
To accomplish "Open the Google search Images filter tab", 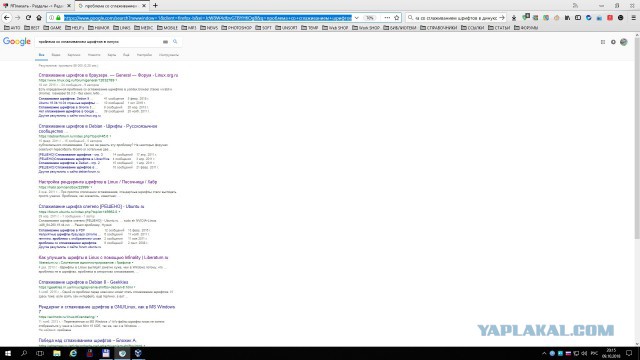I will click(x=73, y=55).
